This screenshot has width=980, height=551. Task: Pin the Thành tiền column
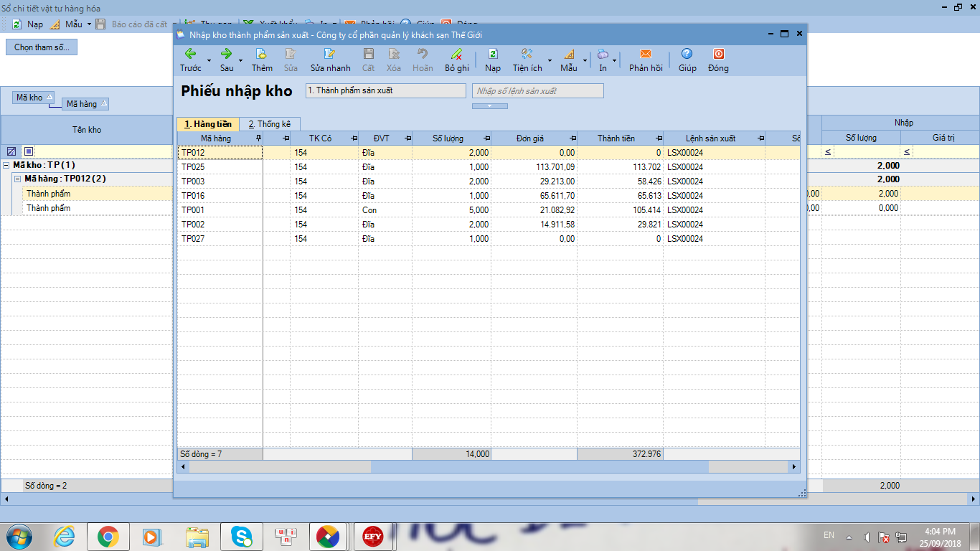pyautogui.click(x=659, y=138)
